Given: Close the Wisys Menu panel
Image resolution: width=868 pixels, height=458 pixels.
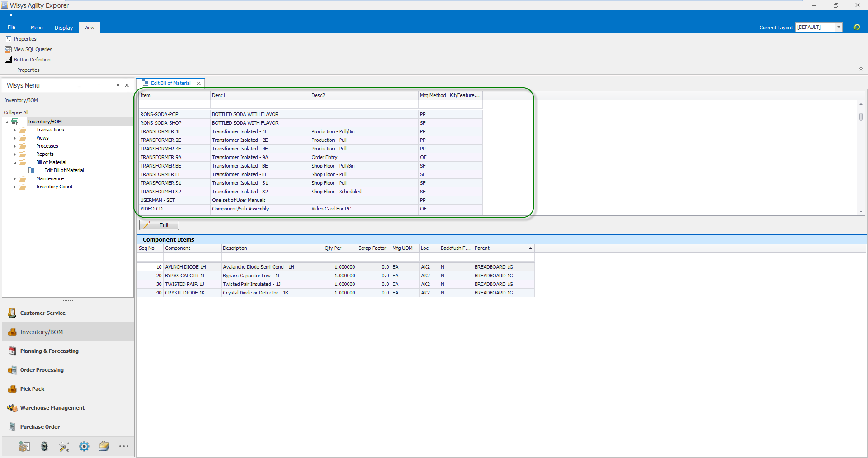Looking at the screenshot, I should [127, 85].
